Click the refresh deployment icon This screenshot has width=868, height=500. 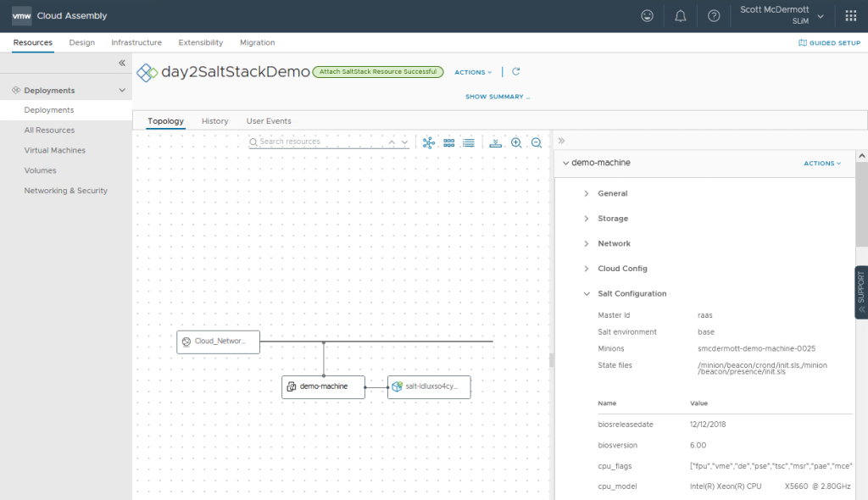click(516, 72)
